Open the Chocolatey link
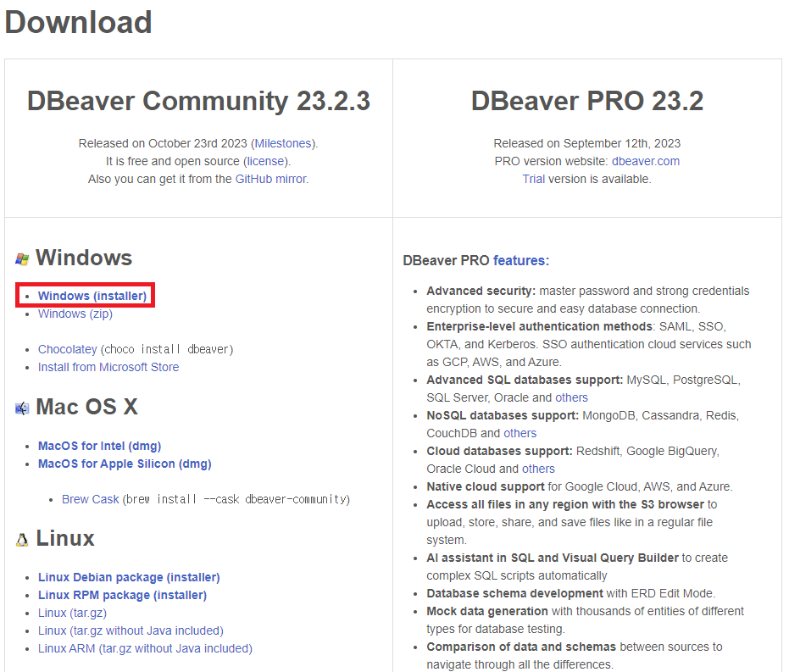789x672 pixels. (x=68, y=350)
